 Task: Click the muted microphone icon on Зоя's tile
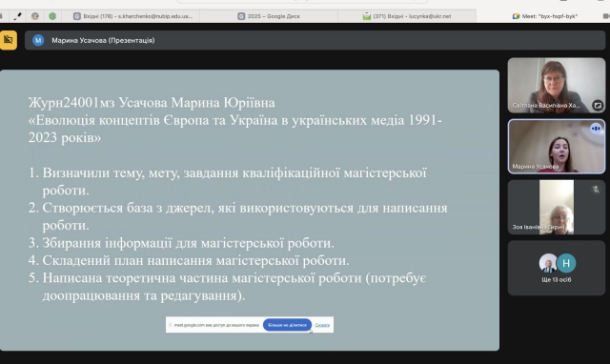point(596,190)
